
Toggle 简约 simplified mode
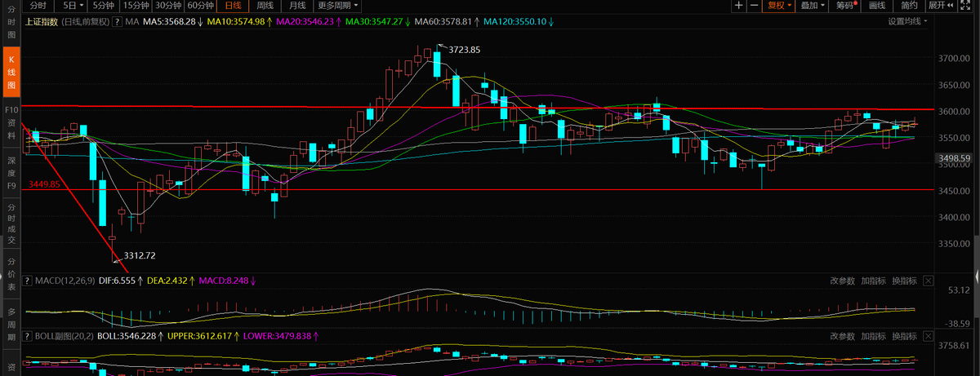point(909,6)
